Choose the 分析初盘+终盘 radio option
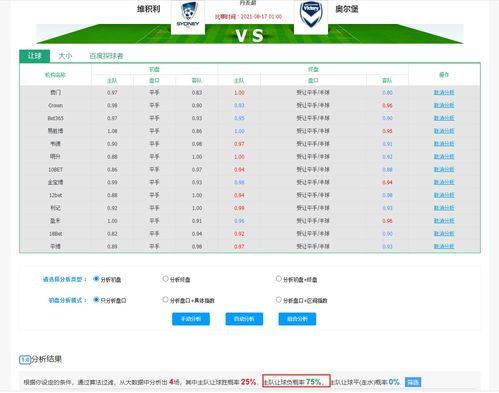The width and height of the screenshot is (499, 393). point(279,278)
